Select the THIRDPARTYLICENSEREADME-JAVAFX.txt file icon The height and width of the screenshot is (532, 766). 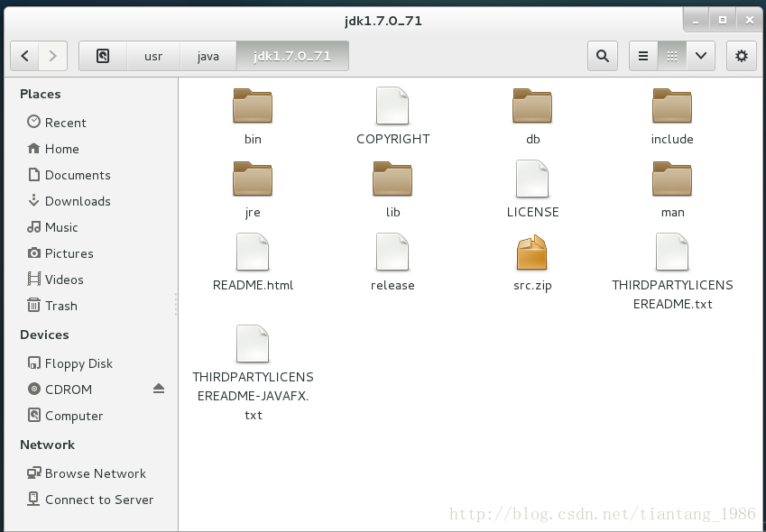point(253,344)
